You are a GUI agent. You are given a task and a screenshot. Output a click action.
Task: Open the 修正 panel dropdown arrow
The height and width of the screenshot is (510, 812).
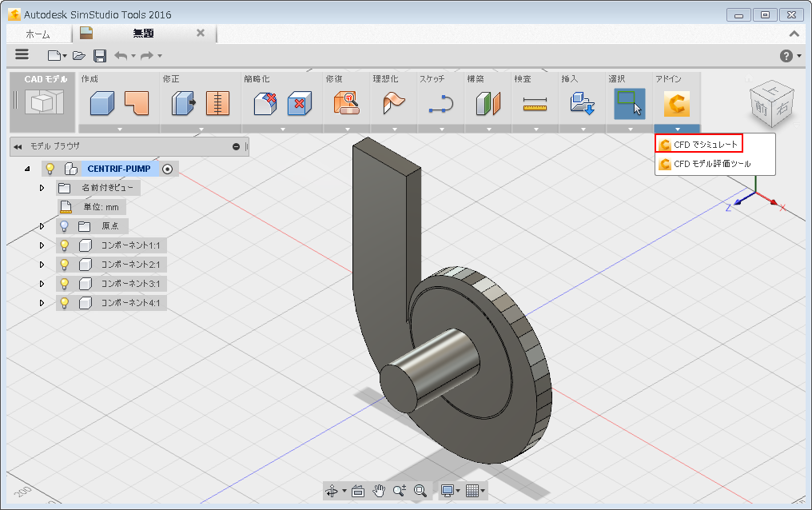201,129
